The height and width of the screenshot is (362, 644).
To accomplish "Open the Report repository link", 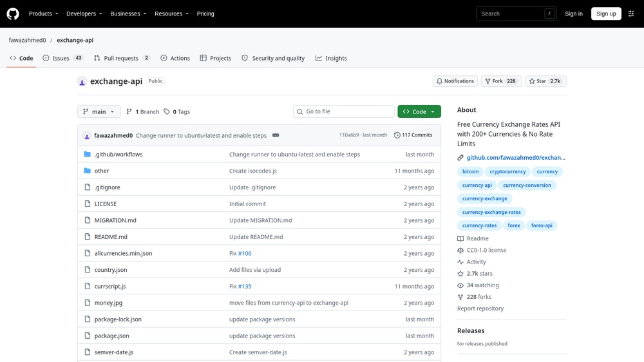I will [x=480, y=308].
